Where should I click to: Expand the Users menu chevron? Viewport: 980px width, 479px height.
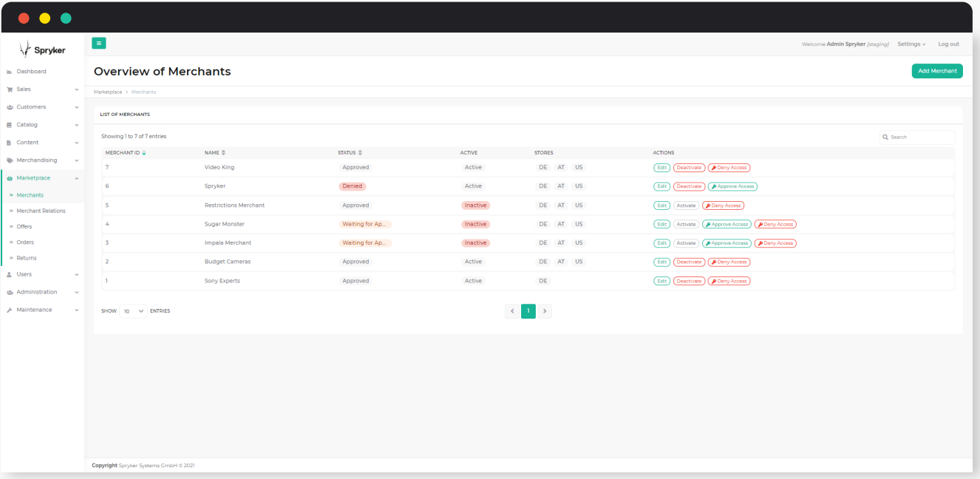coord(77,274)
